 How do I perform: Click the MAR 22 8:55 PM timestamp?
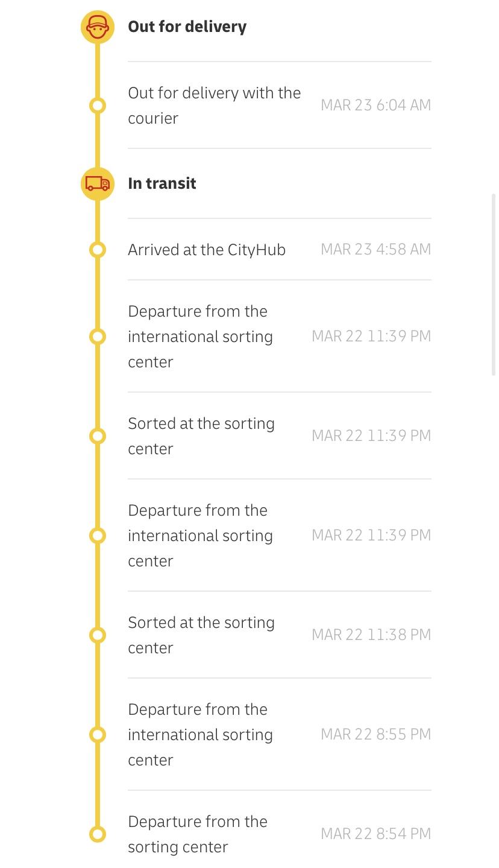pos(376,734)
